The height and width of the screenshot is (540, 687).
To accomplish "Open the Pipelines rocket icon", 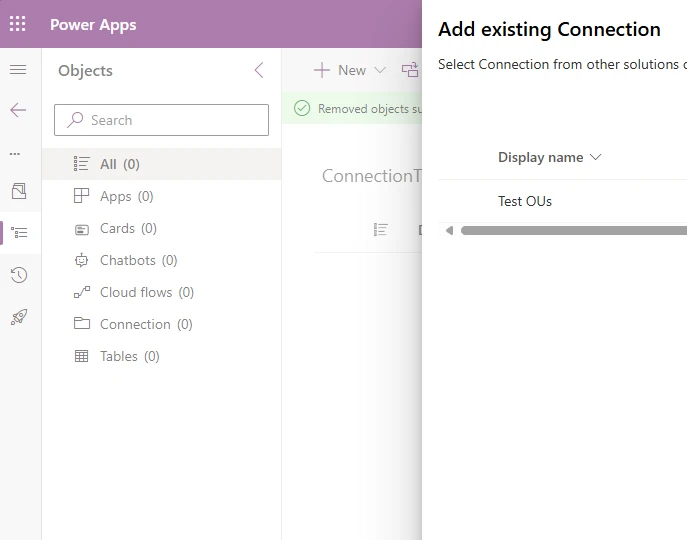I will [x=18, y=317].
